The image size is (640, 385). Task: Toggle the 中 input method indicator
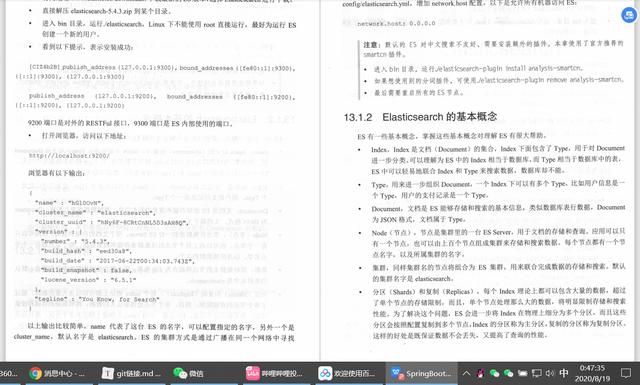tap(564, 373)
